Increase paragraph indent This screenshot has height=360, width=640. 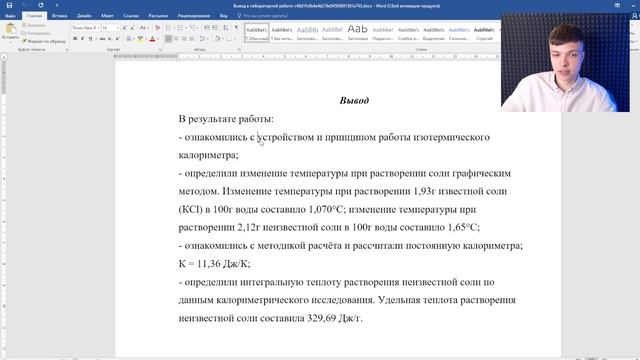(215, 27)
